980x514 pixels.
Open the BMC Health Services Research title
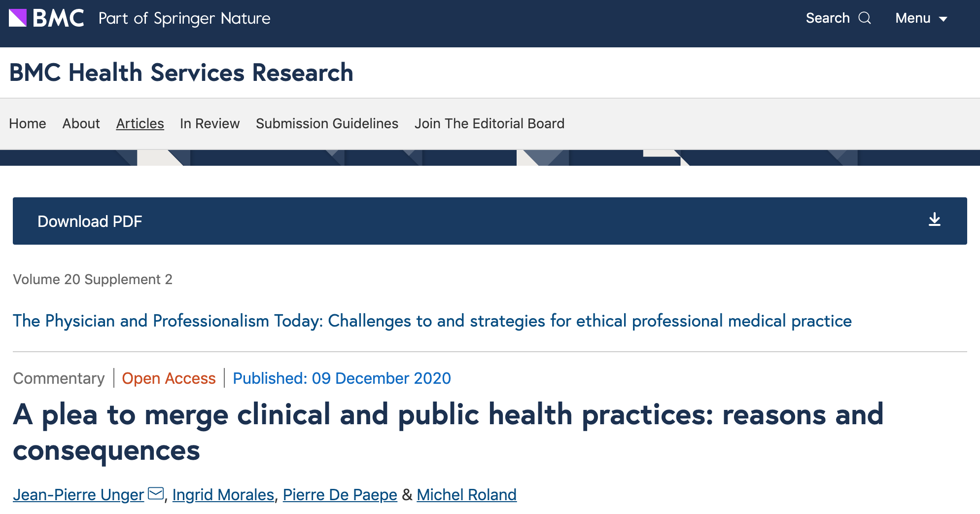(x=181, y=73)
